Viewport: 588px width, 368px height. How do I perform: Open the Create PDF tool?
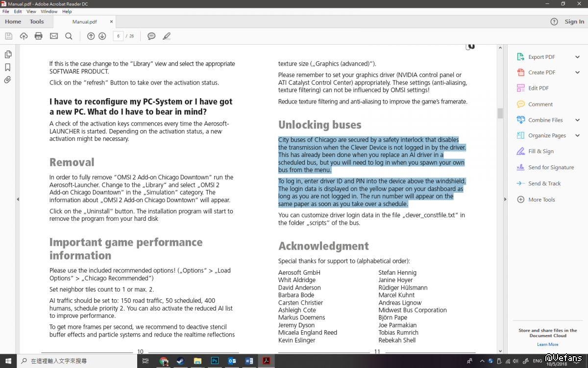tap(541, 73)
